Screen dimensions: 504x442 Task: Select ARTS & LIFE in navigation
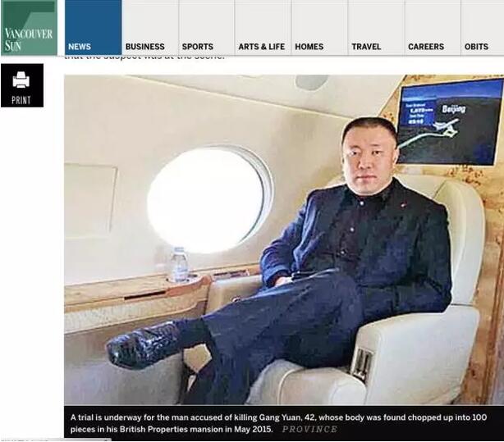[261, 47]
